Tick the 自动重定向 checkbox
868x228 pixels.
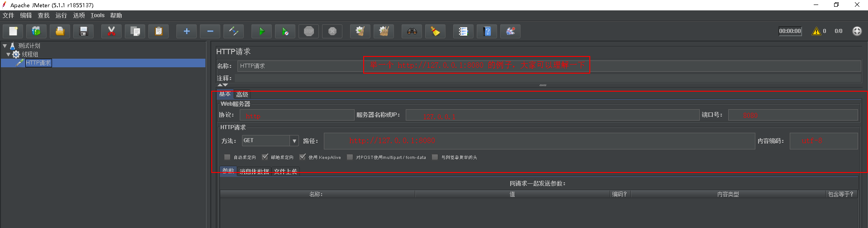[x=227, y=157]
